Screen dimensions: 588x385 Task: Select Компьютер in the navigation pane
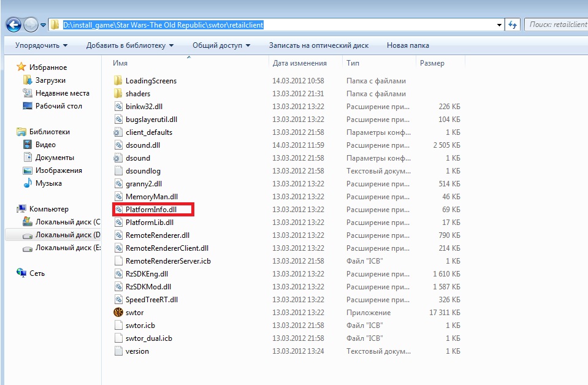click(x=49, y=209)
